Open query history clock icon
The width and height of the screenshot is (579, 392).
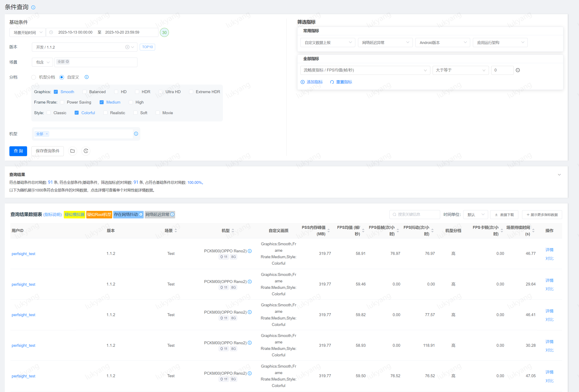click(x=86, y=151)
